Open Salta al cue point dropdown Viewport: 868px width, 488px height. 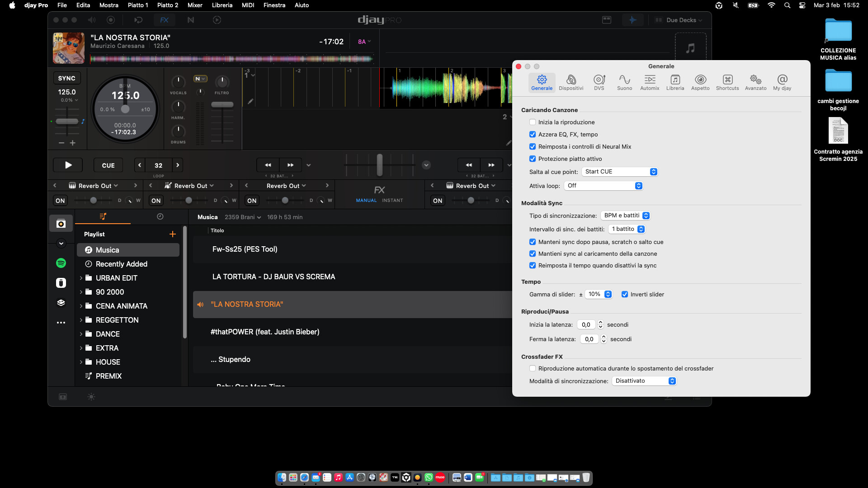pyautogui.click(x=620, y=172)
